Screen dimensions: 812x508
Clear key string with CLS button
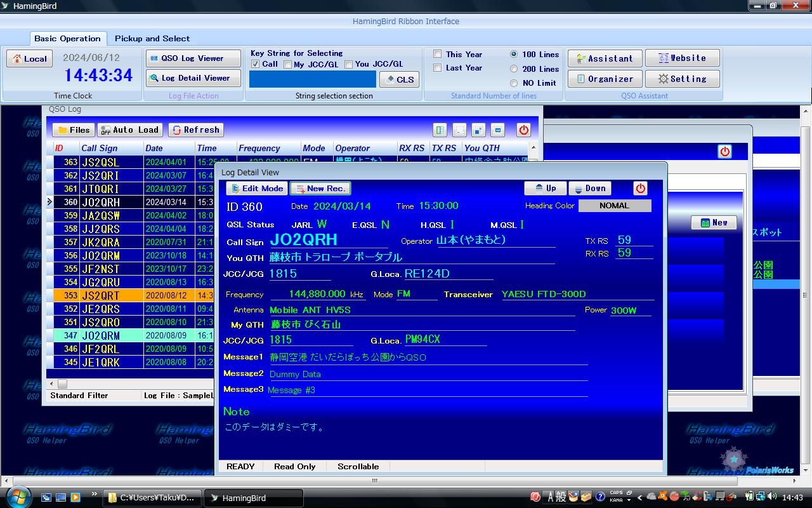pyautogui.click(x=399, y=79)
